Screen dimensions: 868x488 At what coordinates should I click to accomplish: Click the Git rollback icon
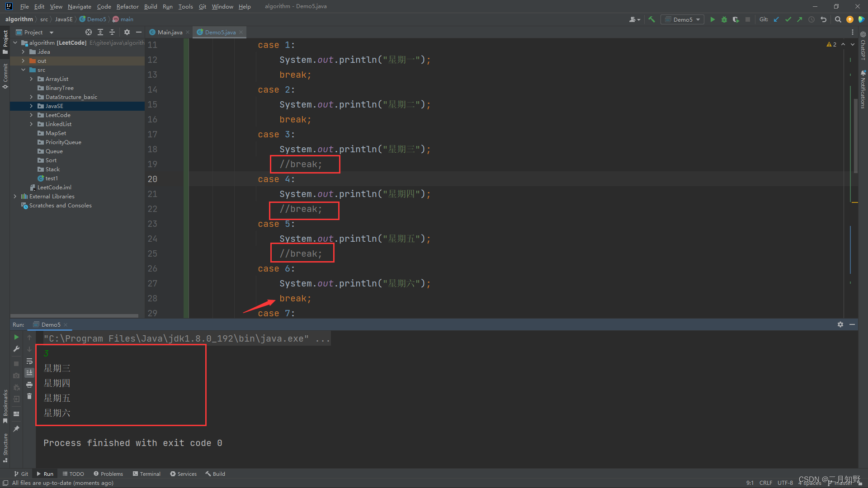[x=823, y=19]
